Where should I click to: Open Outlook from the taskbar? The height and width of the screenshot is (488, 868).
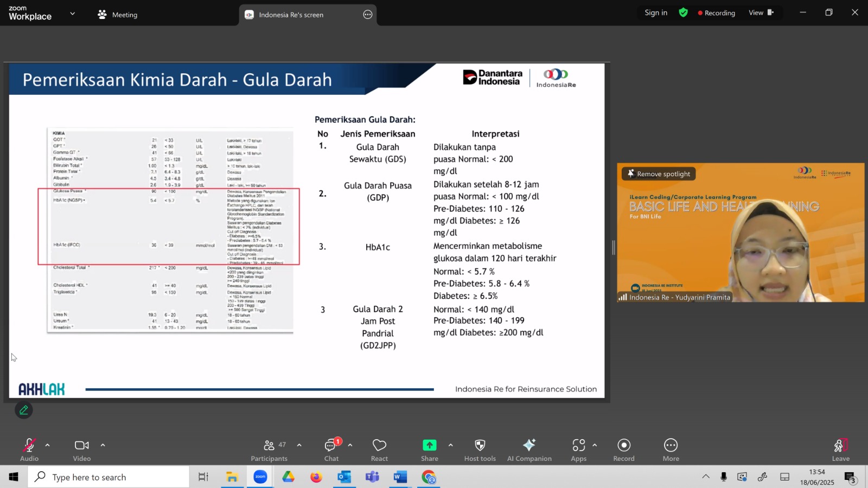pyautogui.click(x=344, y=477)
